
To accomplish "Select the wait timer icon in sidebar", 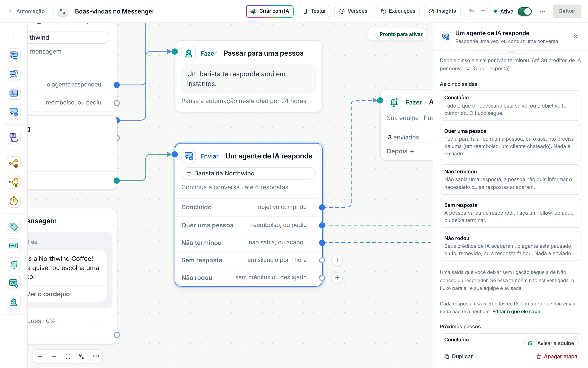I will click(x=14, y=201).
